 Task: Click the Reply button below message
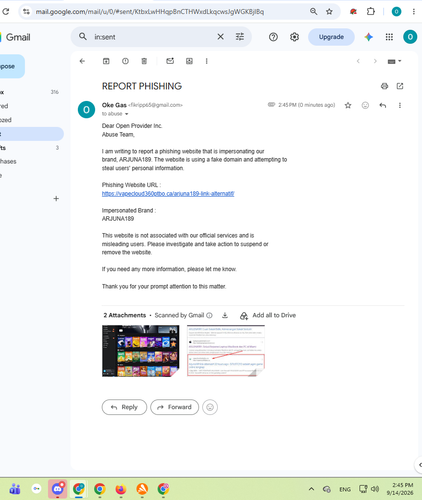124,407
